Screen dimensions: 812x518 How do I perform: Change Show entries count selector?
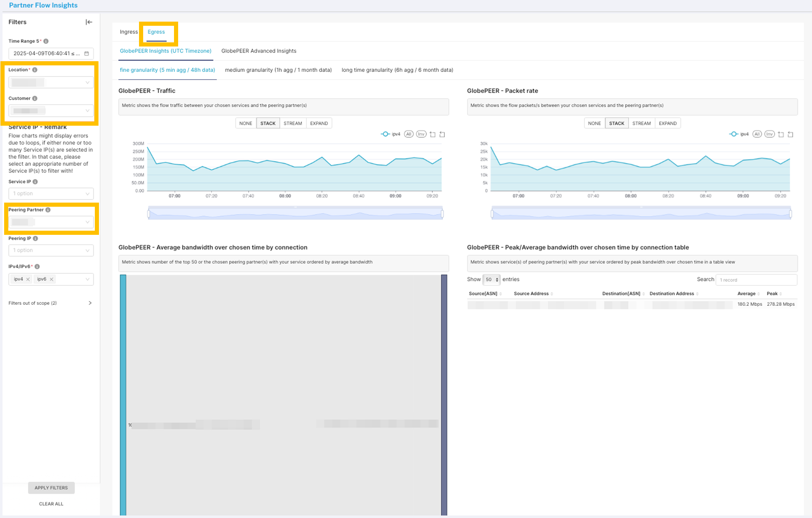[x=491, y=279]
